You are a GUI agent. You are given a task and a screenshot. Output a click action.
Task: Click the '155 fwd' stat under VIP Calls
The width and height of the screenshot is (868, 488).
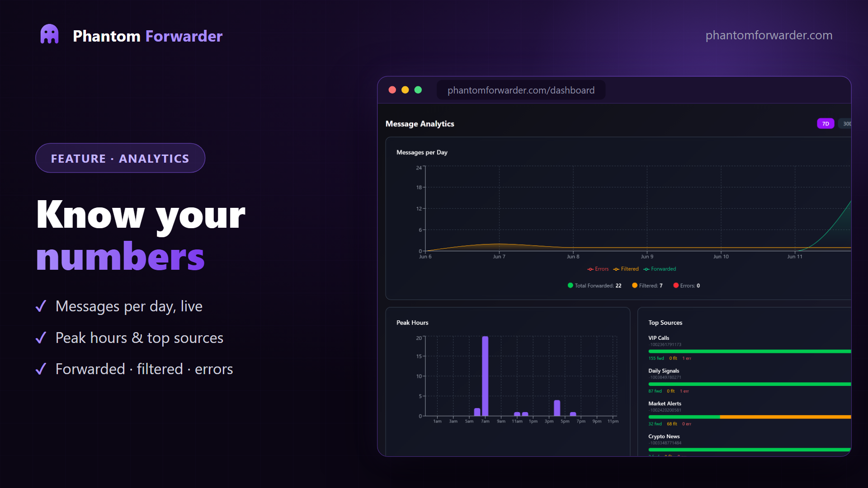pyautogui.click(x=656, y=358)
